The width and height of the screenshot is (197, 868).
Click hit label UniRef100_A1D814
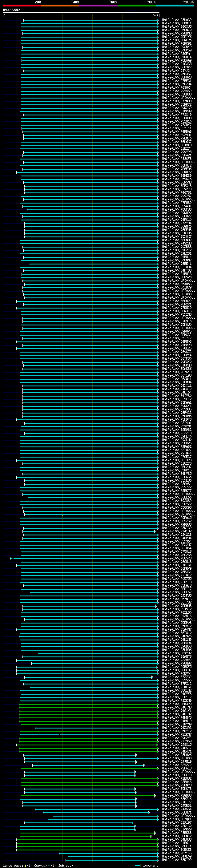tap(176, 57)
